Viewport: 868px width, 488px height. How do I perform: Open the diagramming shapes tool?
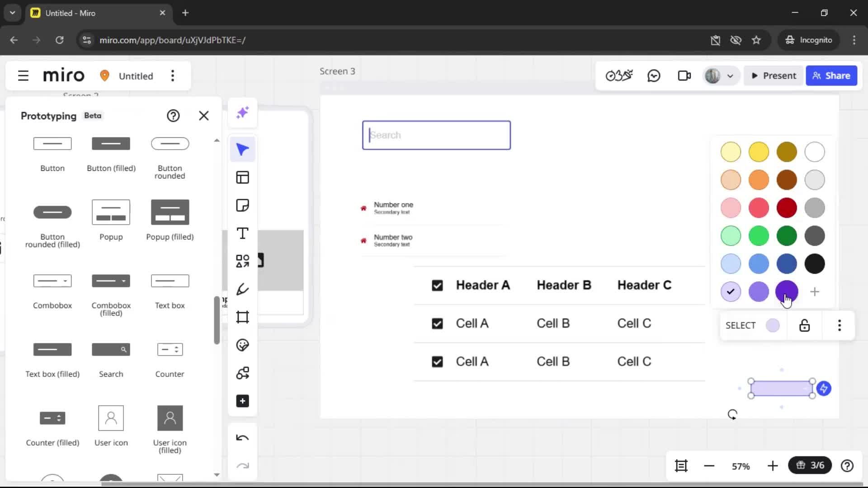click(x=243, y=373)
